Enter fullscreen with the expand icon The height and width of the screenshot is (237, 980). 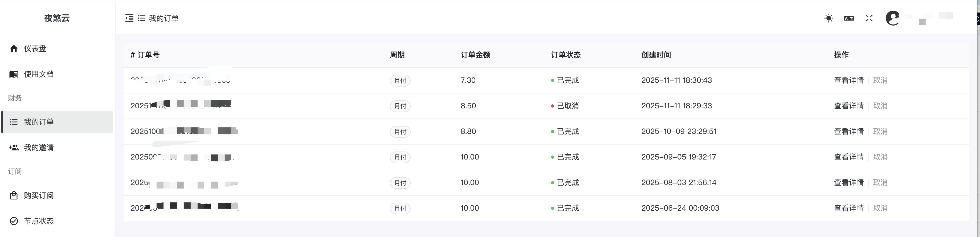point(869,18)
